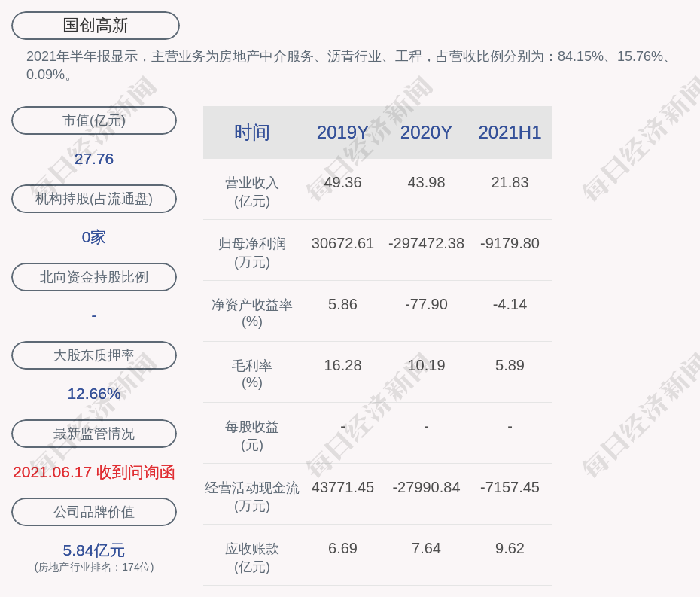Select the 7.64 receivables cell
700x597 pixels.
(x=426, y=548)
